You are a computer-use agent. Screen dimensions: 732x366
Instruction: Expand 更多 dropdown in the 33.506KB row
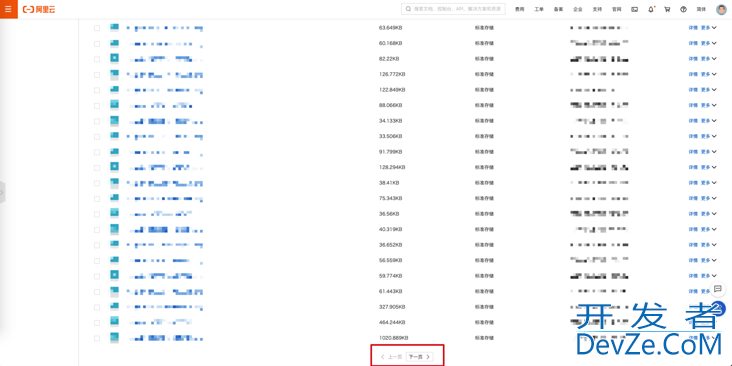tap(708, 136)
